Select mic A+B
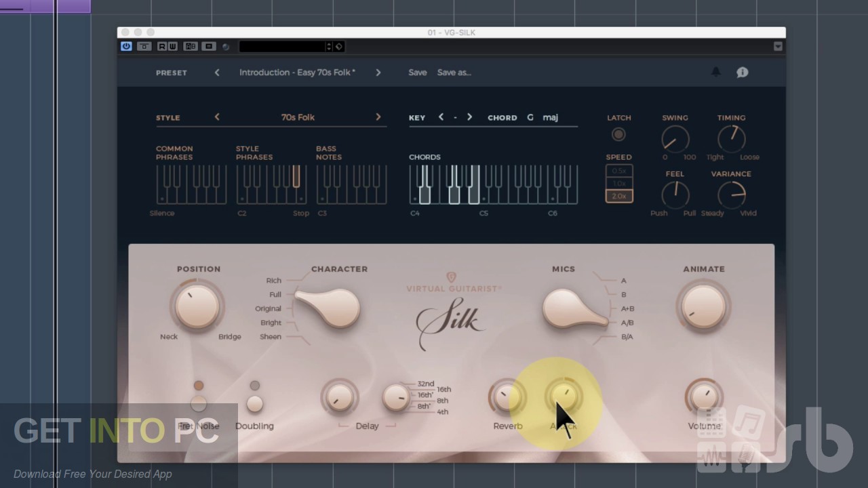This screenshot has height=488, width=868. [628, 308]
